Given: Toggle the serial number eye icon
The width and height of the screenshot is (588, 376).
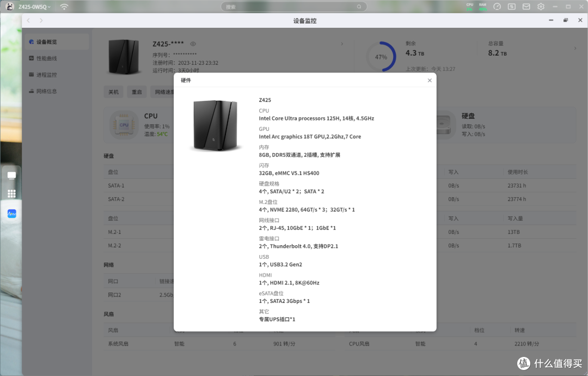Looking at the screenshot, I should 193,44.
